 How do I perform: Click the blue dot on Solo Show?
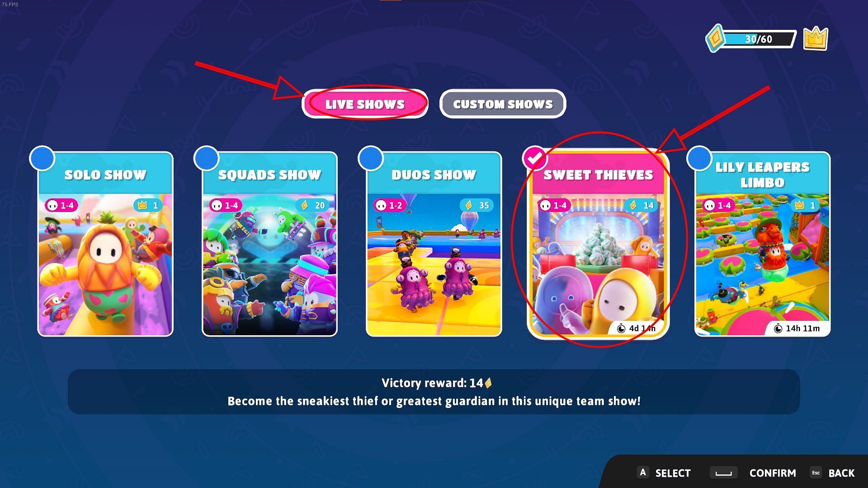coord(42,158)
